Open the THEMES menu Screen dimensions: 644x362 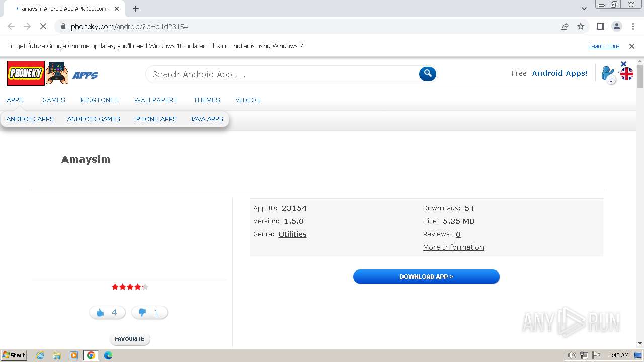(207, 100)
